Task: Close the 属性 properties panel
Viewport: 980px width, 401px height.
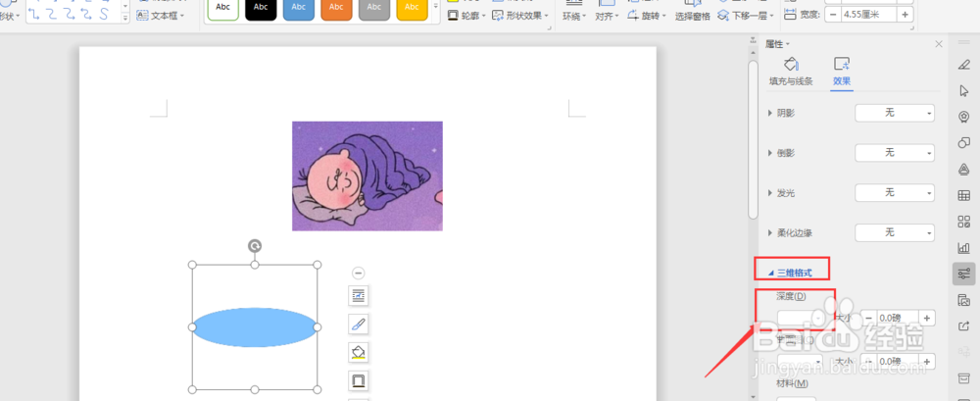Action: point(938,44)
